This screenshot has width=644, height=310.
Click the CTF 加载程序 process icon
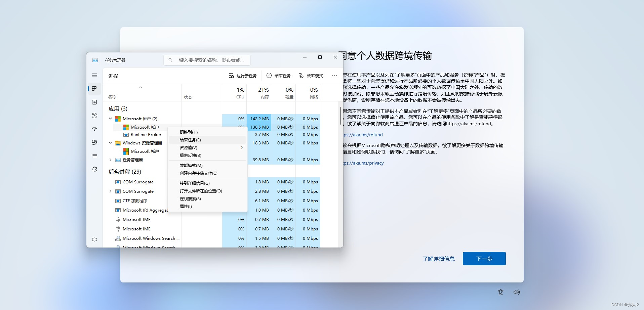tap(118, 201)
